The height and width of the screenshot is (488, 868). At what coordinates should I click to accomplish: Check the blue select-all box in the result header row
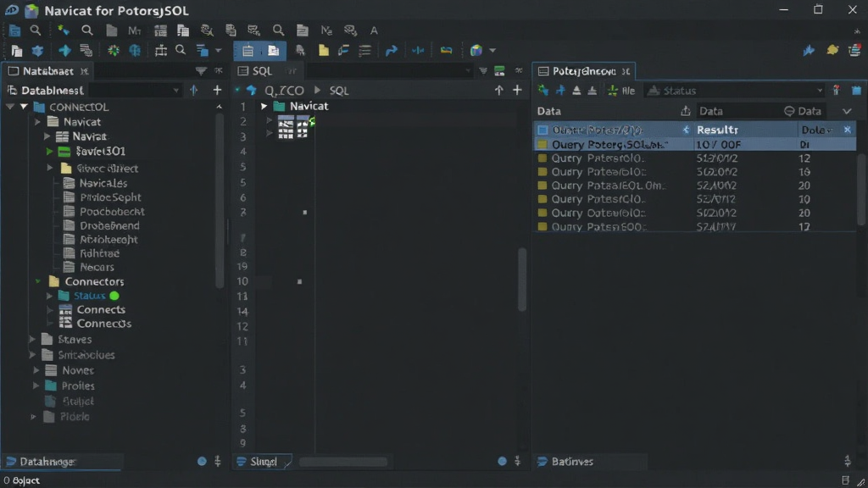pos(542,130)
